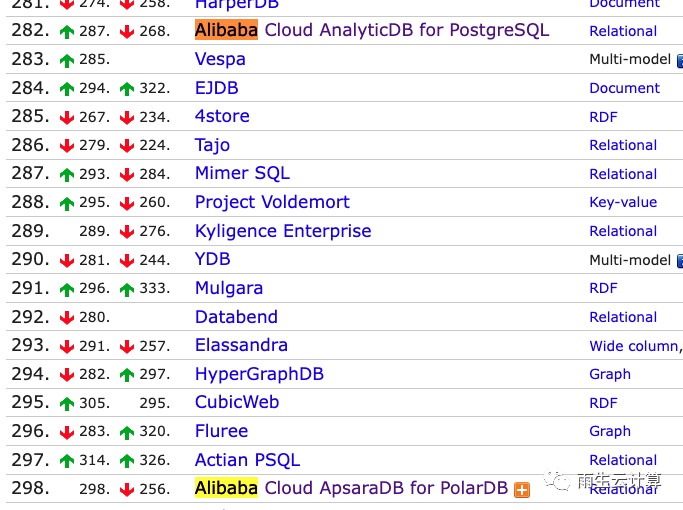Click the info icon next to Vespa's Multi-model
This screenshot has width=683, height=510.
click(x=680, y=61)
